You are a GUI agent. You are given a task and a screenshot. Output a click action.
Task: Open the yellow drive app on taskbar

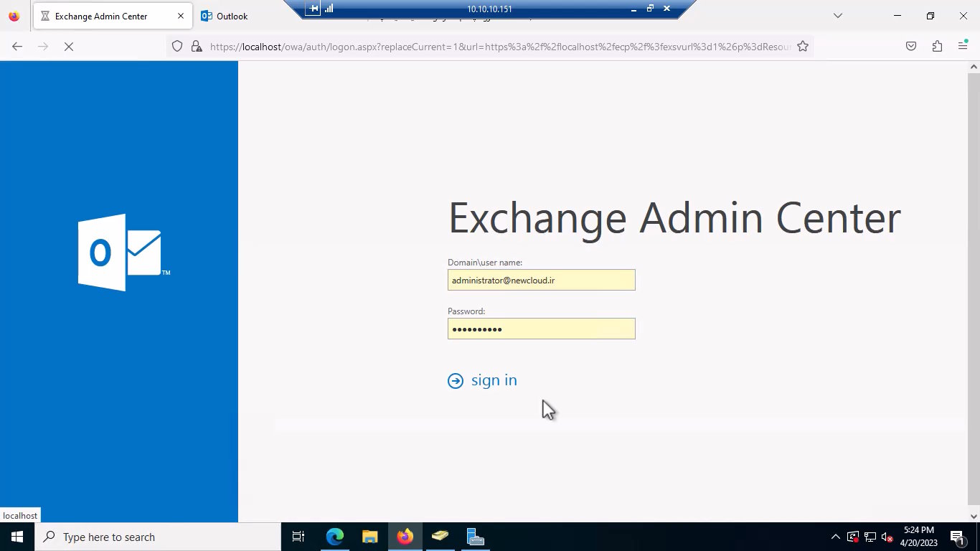pos(440,537)
